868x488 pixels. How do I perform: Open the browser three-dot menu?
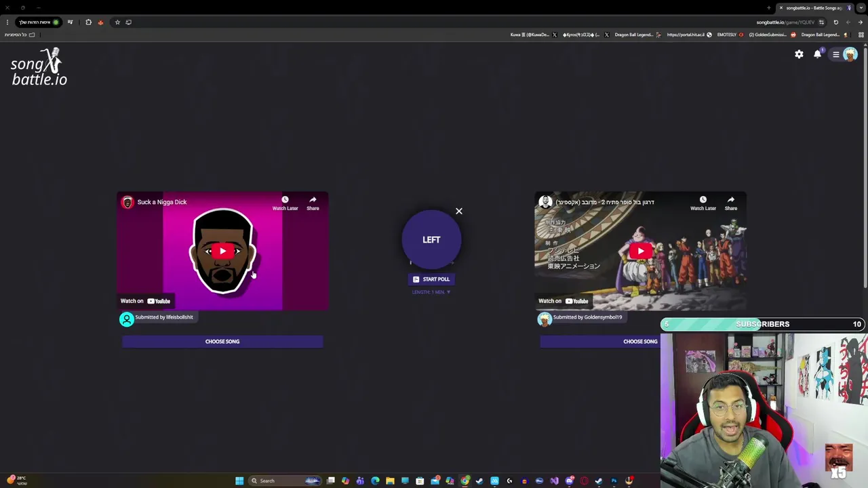tap(7, 22)
